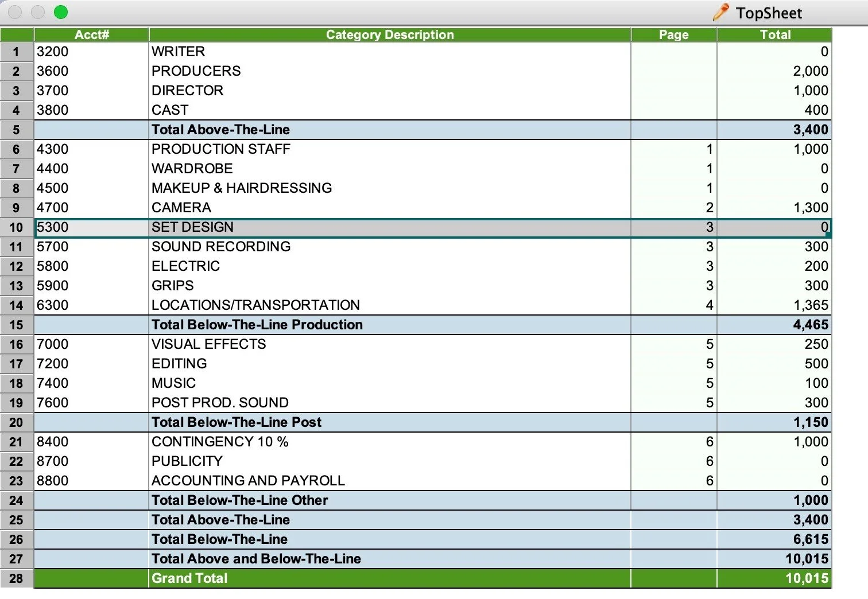868x599 pixels.
Task: Click the TopSheet pencil icon in title bar
Action: 721,12
